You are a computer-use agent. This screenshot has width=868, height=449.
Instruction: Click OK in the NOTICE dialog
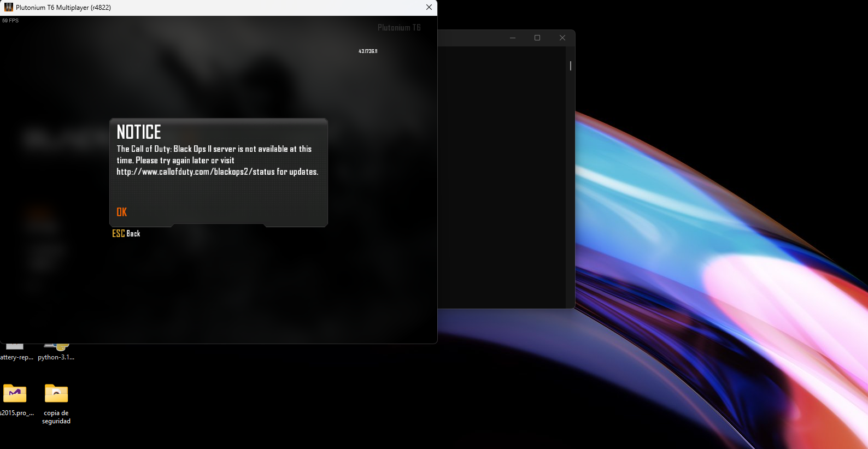pyautogui.click(x=121, y=212)
